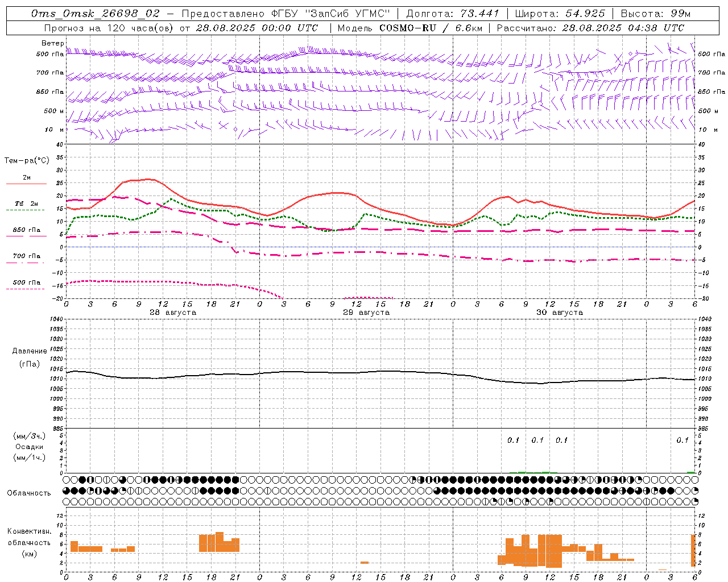Click the 29 августа date label
Image resolution: width=728 pixels, height=582 pixels.
(x=366, y=313)
